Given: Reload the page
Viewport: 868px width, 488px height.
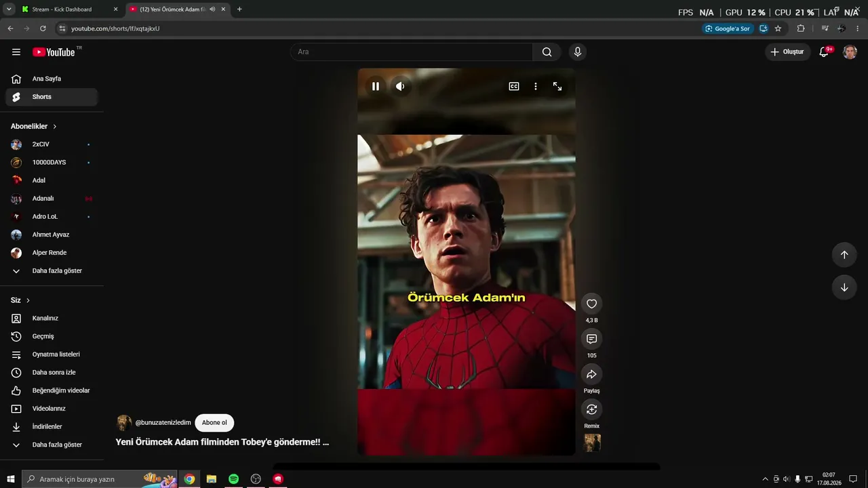Looking at the screenshot, I should 43,28.
